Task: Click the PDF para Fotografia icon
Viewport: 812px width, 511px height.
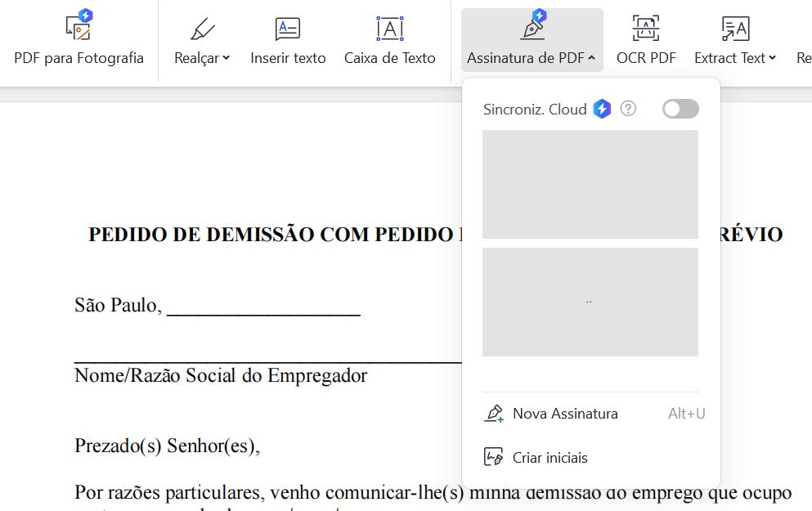Action: (79, 27)
